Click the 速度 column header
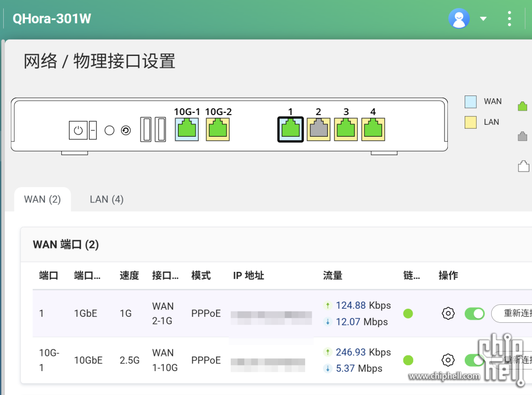Image resolution: width=532 pixels, height=395 pixels. 129,275
